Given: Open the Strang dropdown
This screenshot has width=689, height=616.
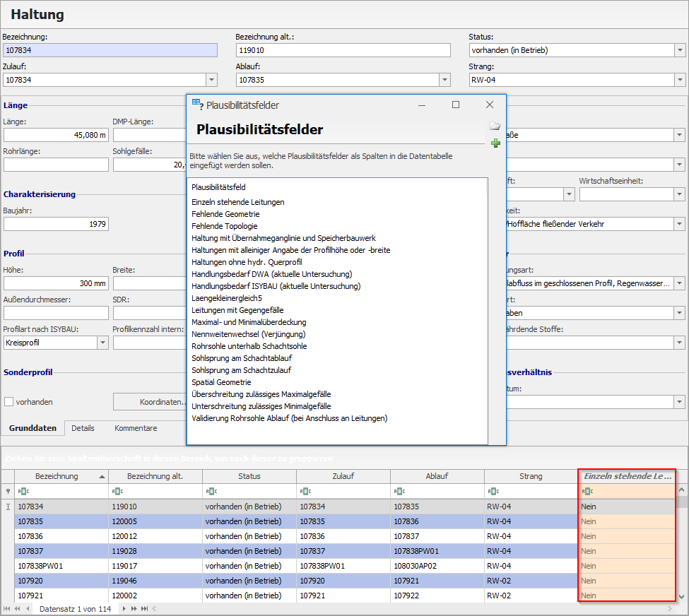Looking at the screenshot, I should (x=680, y=80).
